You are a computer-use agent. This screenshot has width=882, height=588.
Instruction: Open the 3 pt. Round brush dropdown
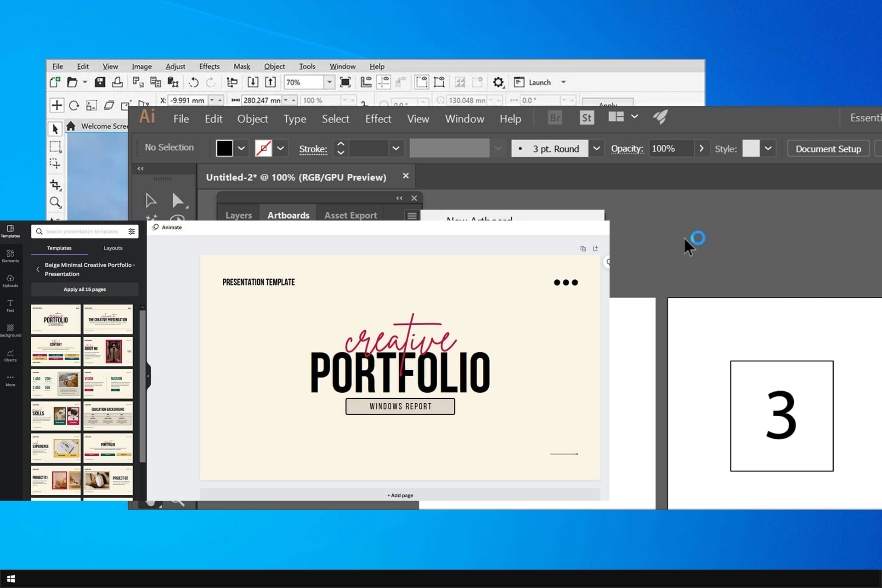(596, 148)
